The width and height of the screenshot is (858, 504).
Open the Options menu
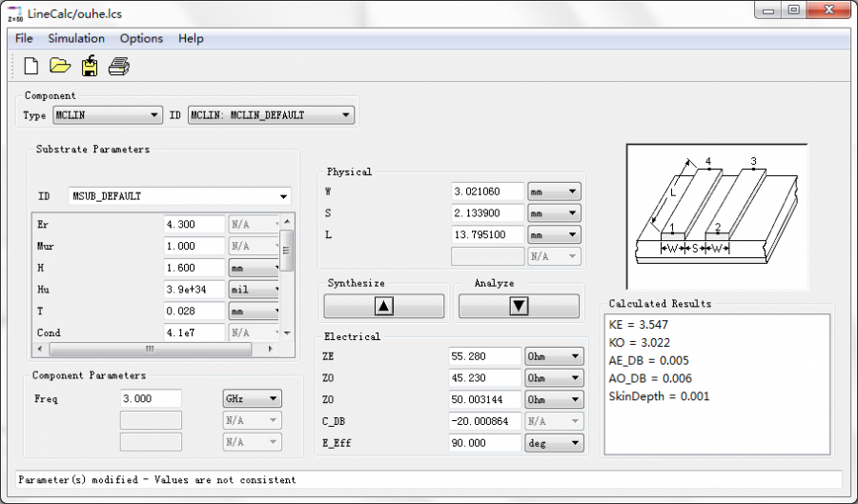pos(141,38)
